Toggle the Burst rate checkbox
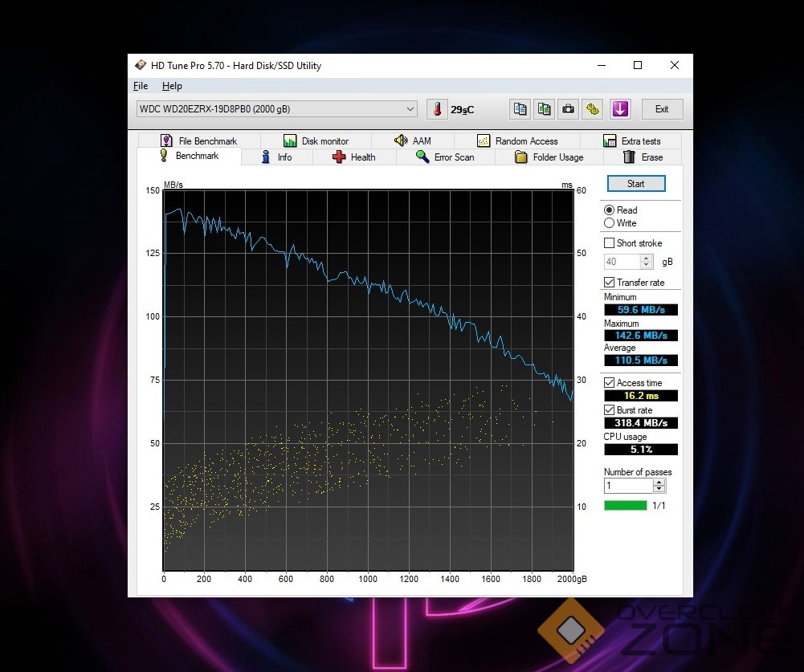Viewport: 804px width, 672px height. tap(610, 410)
